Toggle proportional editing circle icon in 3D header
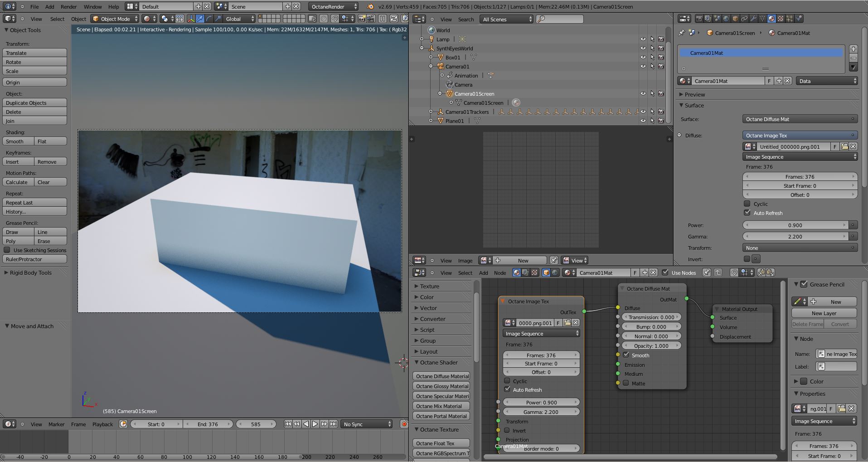The height and width of the screenshot is (462, 868). (x=324, y=19)
